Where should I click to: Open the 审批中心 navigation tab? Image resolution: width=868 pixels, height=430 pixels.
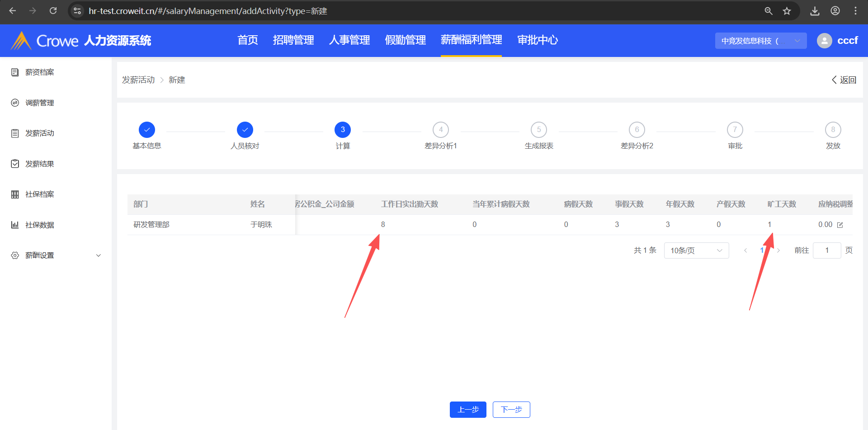537,40
